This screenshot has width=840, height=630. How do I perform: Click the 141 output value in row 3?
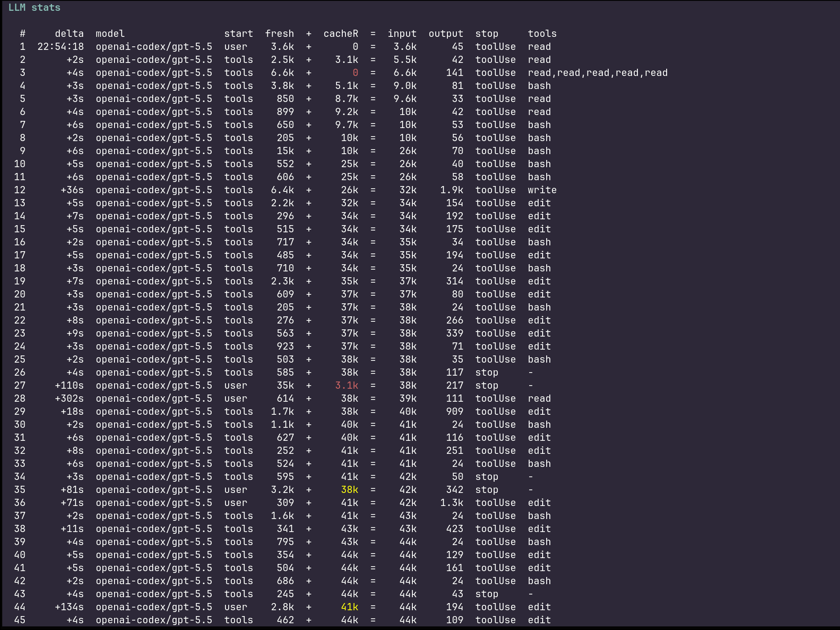click(x=455, y=73)
